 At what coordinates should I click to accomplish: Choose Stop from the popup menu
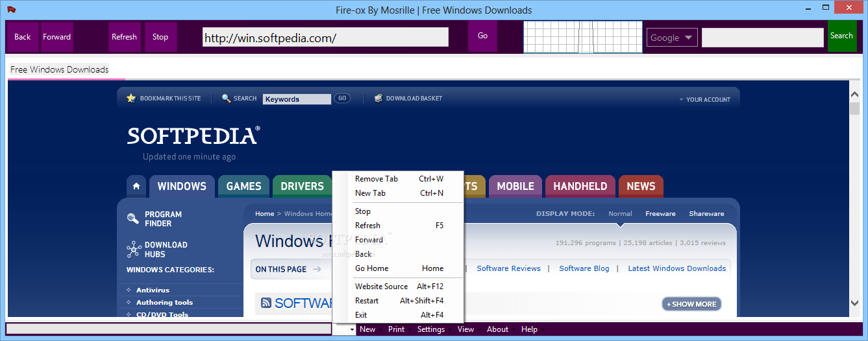coord(398,211)
